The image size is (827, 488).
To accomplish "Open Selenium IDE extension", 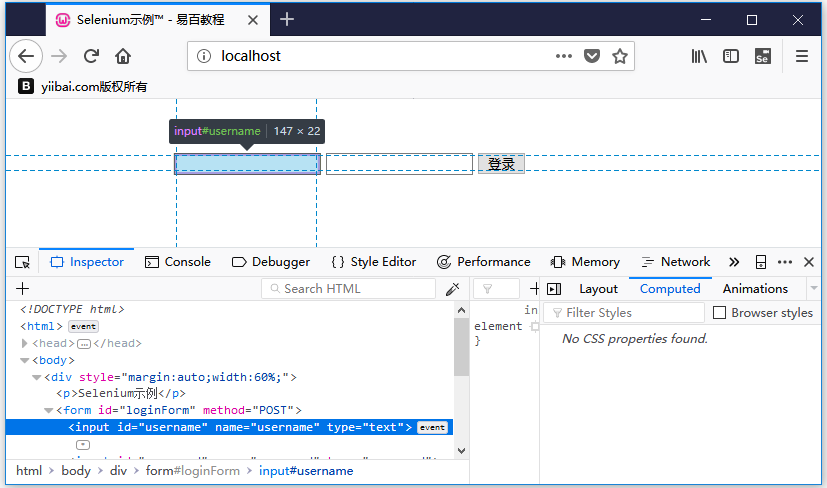I will pyautogui.click(x=763, y=56).
